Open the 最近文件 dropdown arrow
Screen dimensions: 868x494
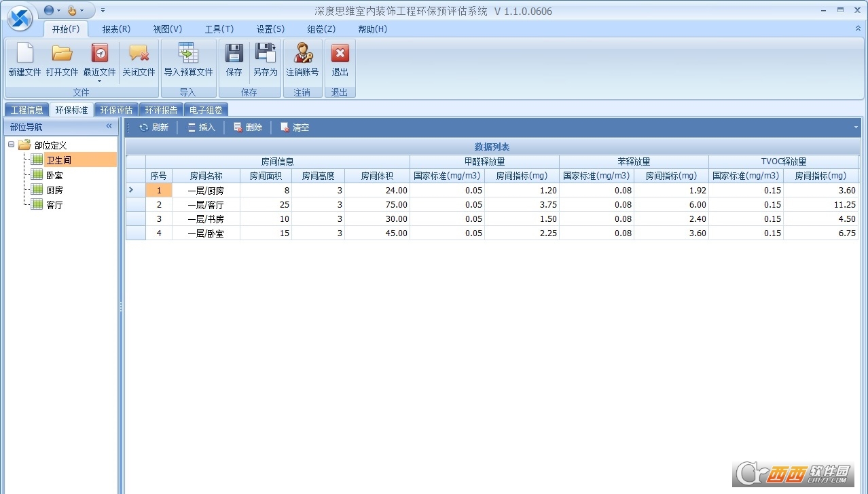100,81
